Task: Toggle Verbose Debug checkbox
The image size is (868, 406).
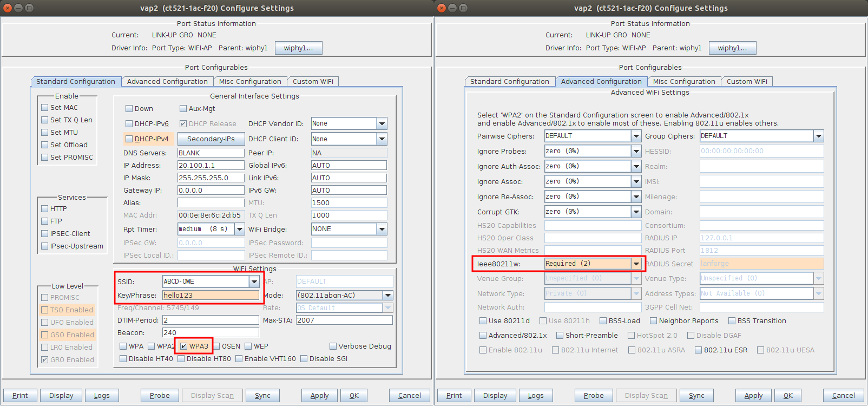Action: pos(333,346)
